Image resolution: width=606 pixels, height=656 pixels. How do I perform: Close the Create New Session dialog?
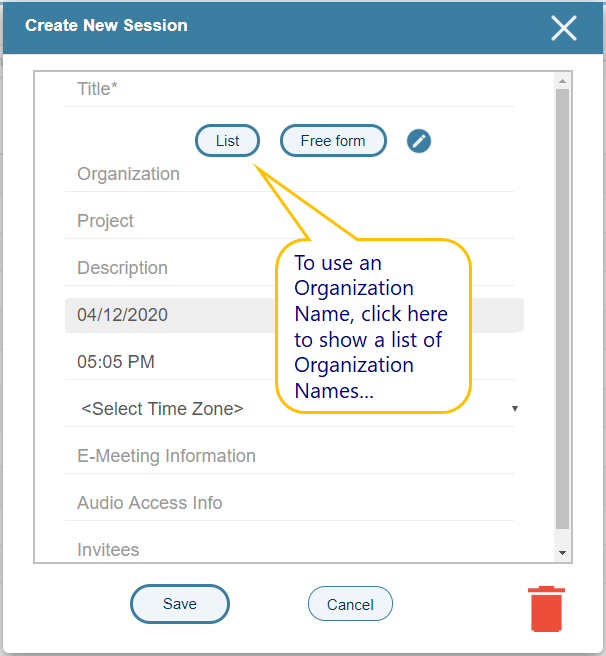[x=564, y=28]
